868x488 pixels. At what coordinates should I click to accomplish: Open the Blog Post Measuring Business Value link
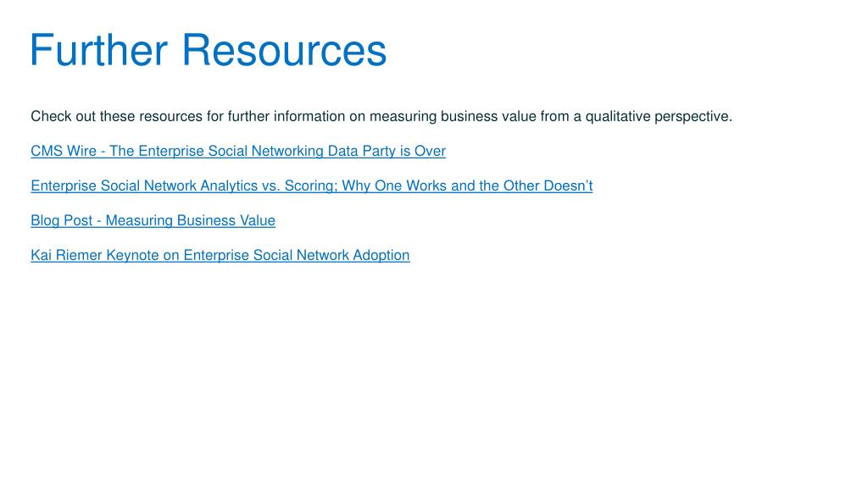(x=153, y=221)
